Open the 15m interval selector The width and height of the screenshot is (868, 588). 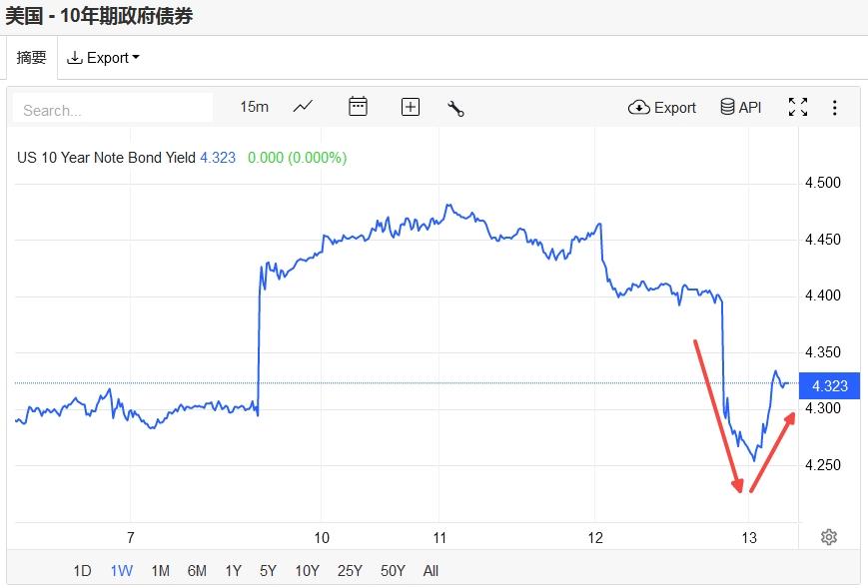[x=254, y=107]
